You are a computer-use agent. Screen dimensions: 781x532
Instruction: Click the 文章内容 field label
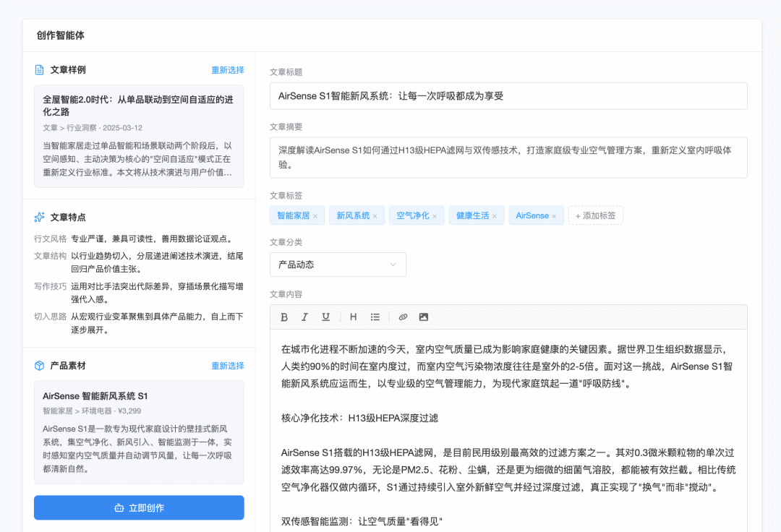pyautogui.click(x=286, y=294)
